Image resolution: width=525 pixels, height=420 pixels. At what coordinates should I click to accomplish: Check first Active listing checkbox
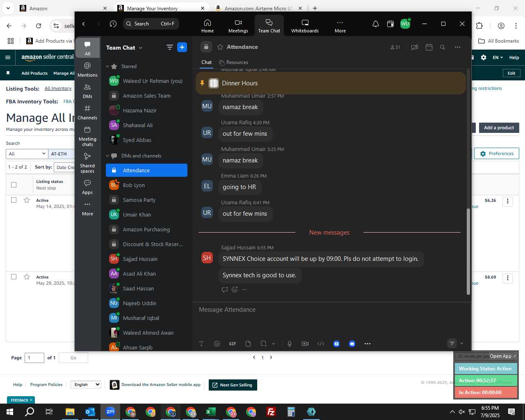tap(14, 200)
